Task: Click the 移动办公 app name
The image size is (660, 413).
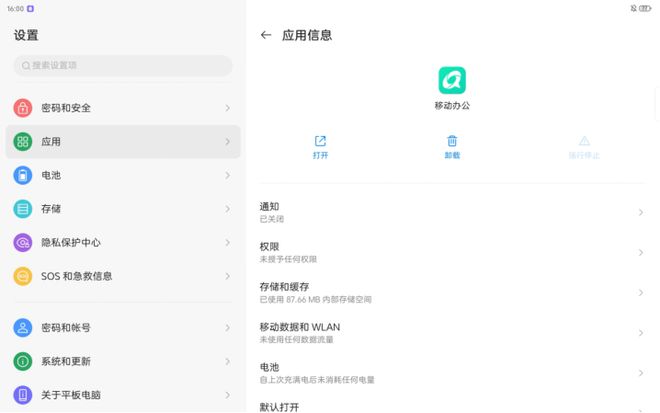Action: point(452,106)
